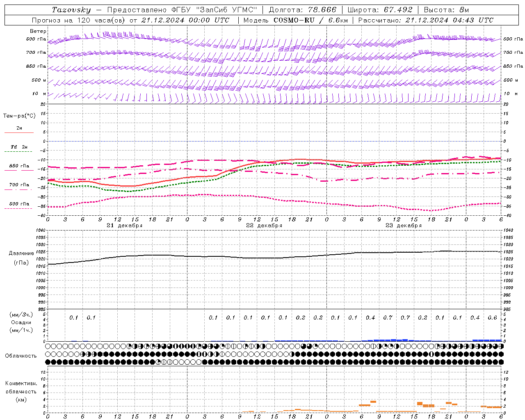
Task: Click the Широта: 67.492 header field
Action: 380,10
